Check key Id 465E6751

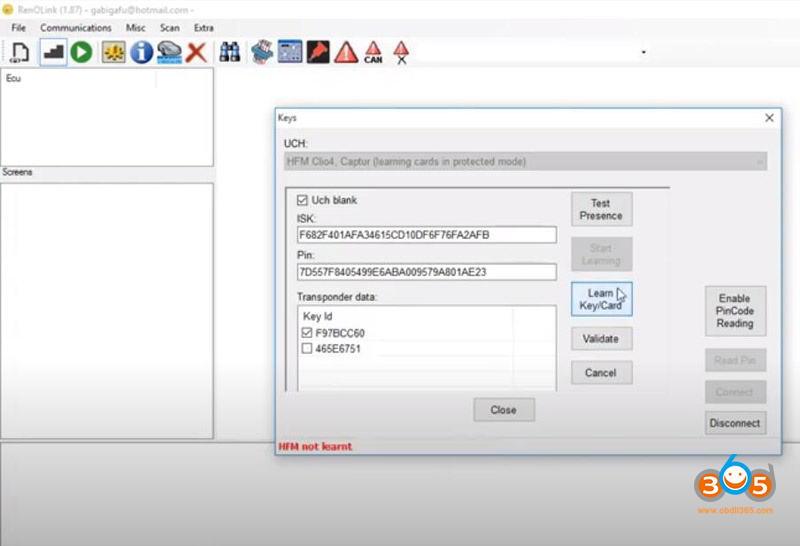click(306, 348)
